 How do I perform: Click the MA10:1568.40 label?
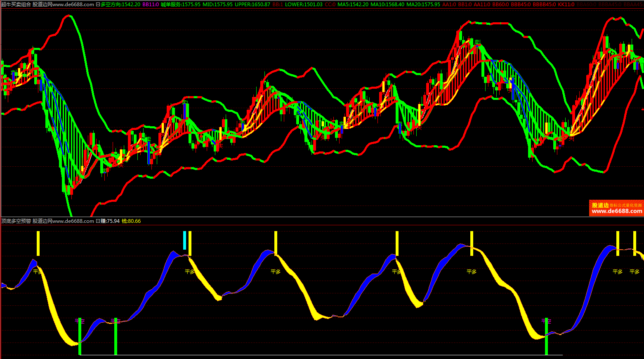(387, 5)
